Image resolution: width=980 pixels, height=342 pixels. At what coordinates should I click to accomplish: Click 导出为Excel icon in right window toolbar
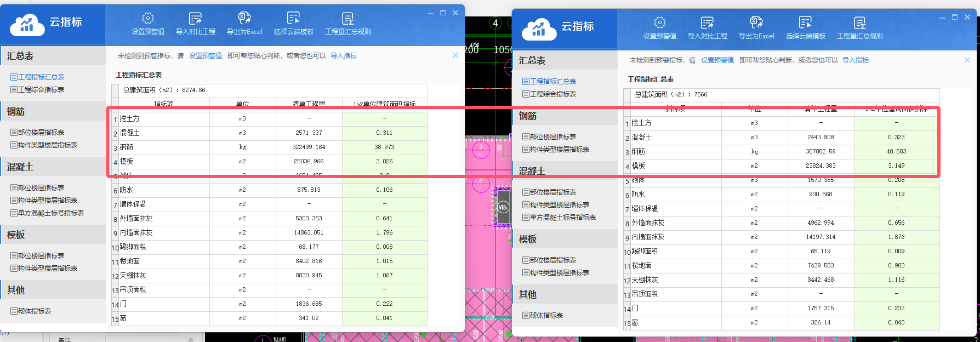pyautogui.click(x=756, y=22)
